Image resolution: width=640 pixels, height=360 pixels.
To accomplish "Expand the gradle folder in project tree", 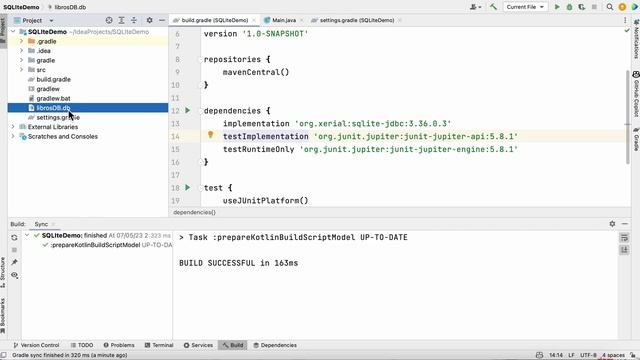I will 21,60.
